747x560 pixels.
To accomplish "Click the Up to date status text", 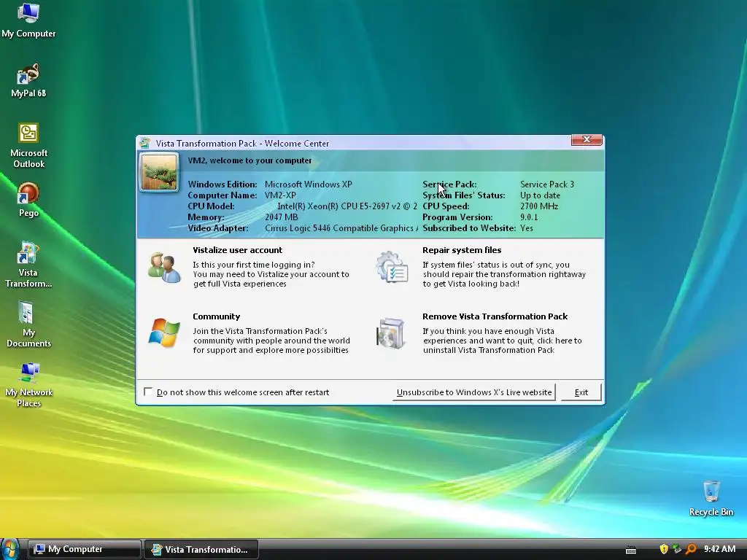I will (x=540, y=195).
